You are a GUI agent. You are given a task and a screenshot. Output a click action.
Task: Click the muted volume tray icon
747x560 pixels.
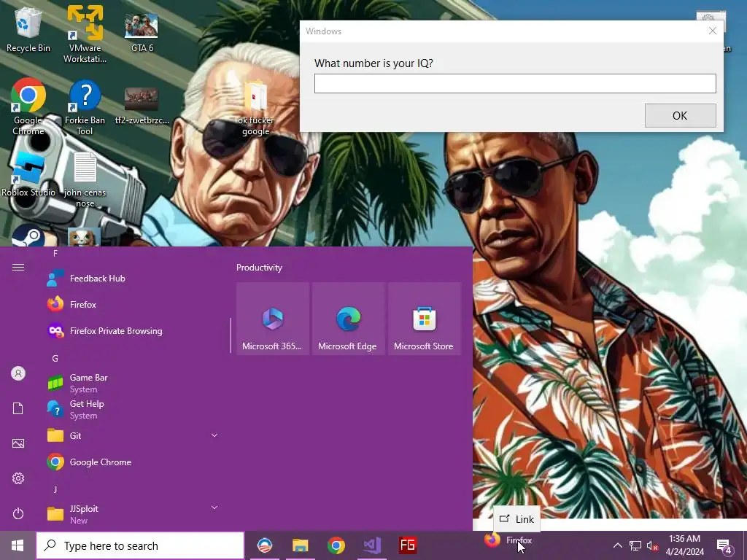point(653,545)
